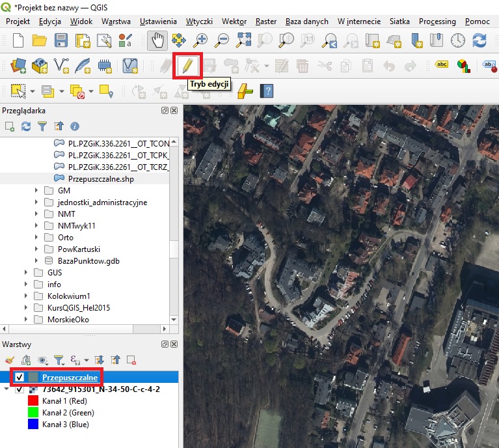499x448 pixels.
Task: Click the Remove Layer icon in Warstwy
Action: [x=131, y=359]
